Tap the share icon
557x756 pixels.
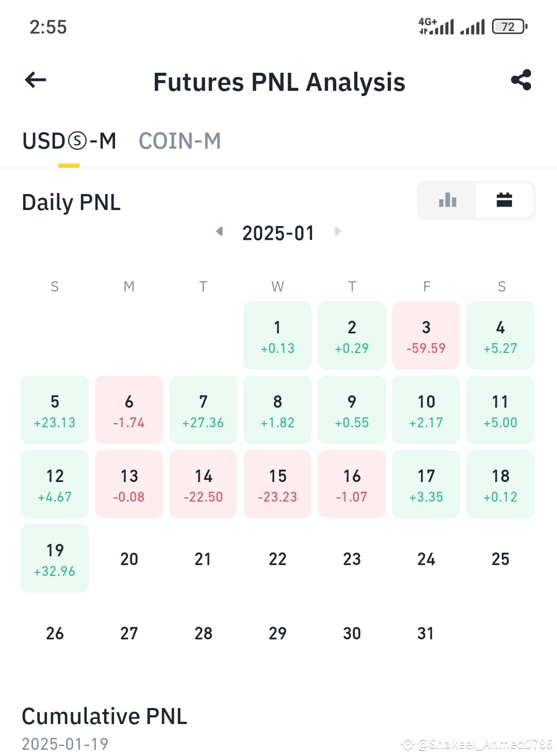tap(521, 80)
